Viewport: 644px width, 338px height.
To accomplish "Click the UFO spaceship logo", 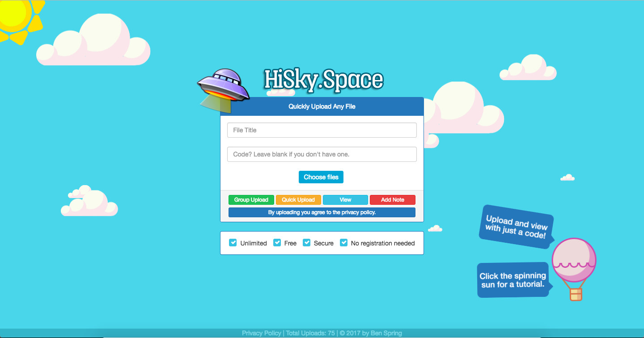I will coord(223,85).
